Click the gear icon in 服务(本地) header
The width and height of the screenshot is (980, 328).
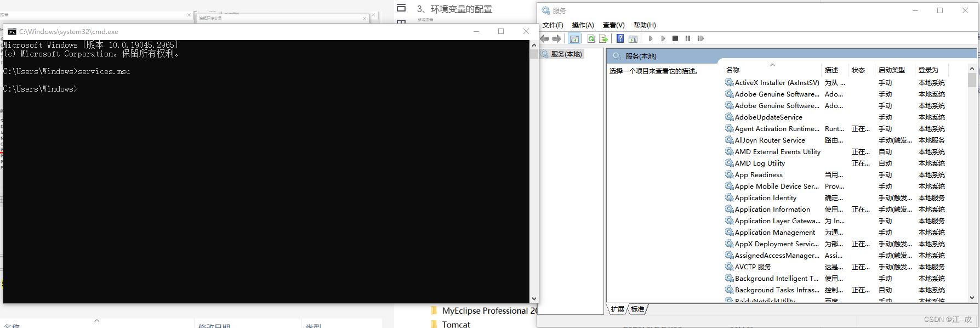click(616, 56)
